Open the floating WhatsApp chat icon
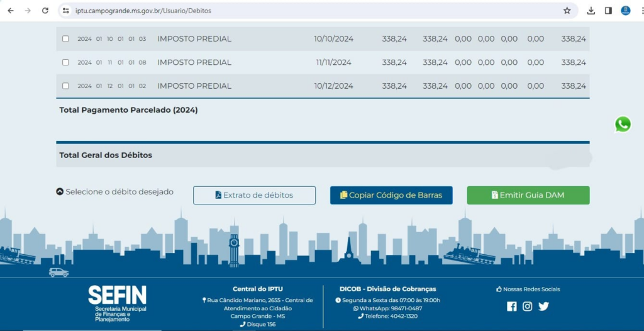Viewport: 644px width, 331px height. 623,124
